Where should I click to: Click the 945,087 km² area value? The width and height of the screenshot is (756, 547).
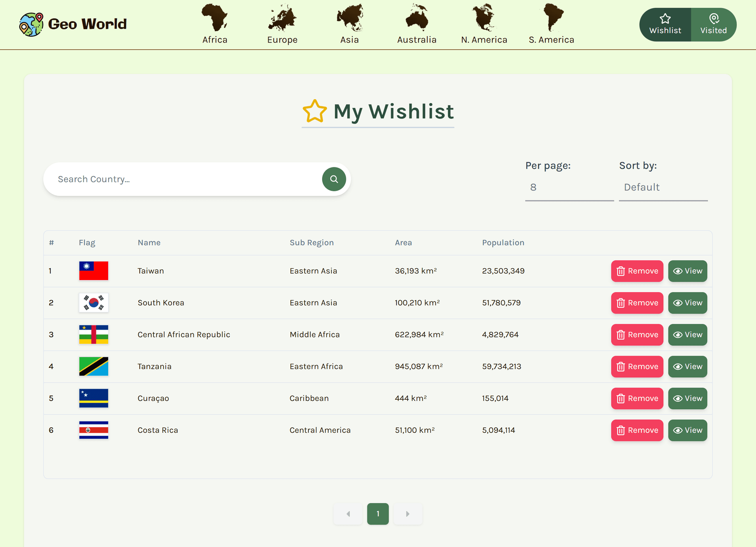[x=419, y=367]
